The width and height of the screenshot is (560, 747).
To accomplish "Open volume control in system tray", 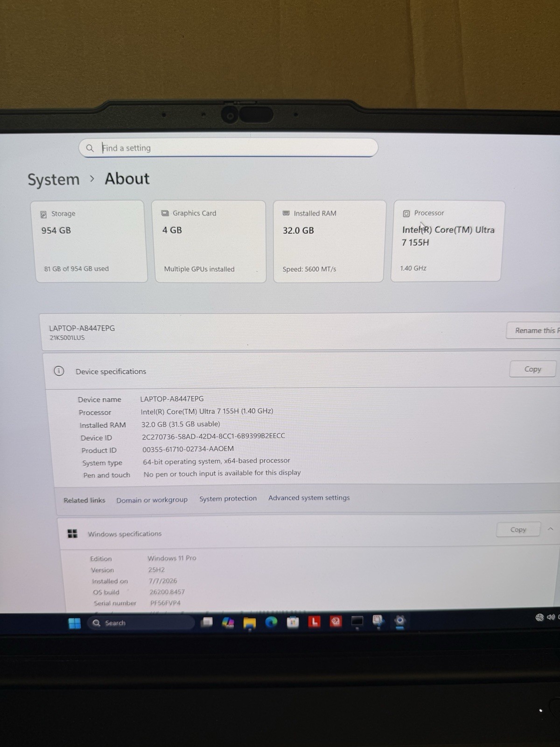I will [551, 617].
